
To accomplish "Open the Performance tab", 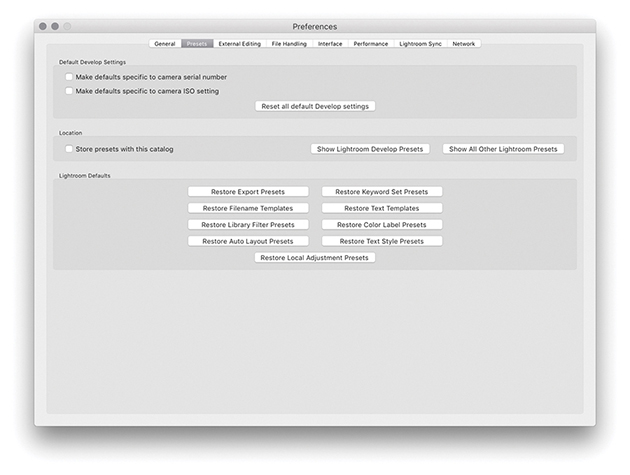I will point(370,44).
